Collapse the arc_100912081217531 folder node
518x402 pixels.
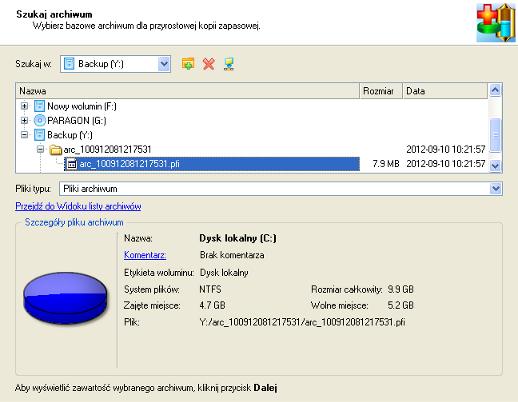coord(40,149)
